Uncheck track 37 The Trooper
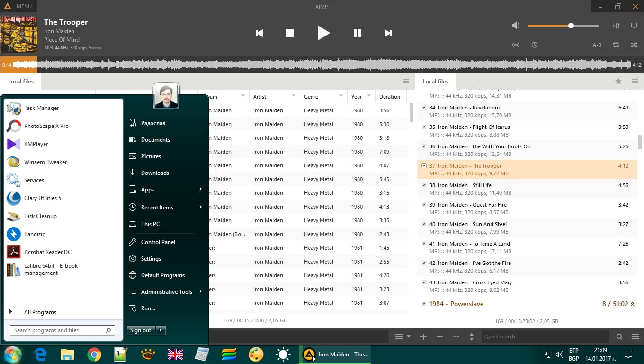Image resolution: width=644 pixels, height=364 pixels. coord(424,166)
